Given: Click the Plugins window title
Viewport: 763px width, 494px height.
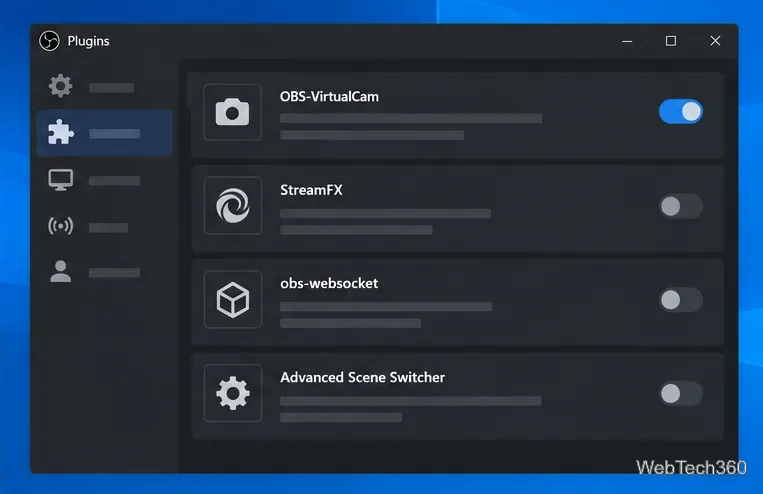Looking at the screenshot, I should coord(88,41).
